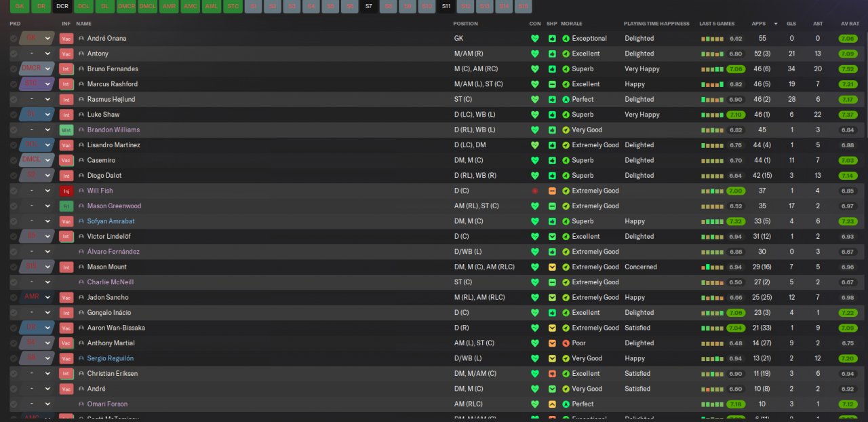Open Lisandro Martínez's DCL position dropdown
Viewport: 868px width, 422px height.
tap(37, 145)
